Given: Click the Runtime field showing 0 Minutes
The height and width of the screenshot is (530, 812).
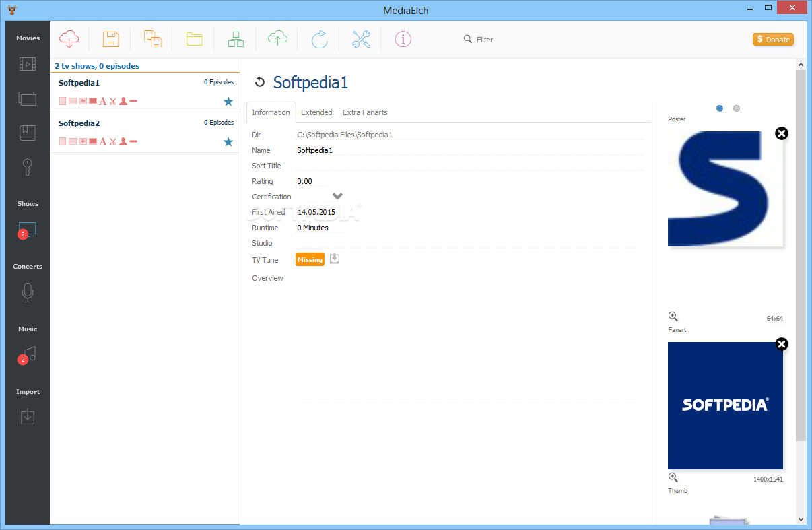Looking at the screenshot, I should (322, 228).
